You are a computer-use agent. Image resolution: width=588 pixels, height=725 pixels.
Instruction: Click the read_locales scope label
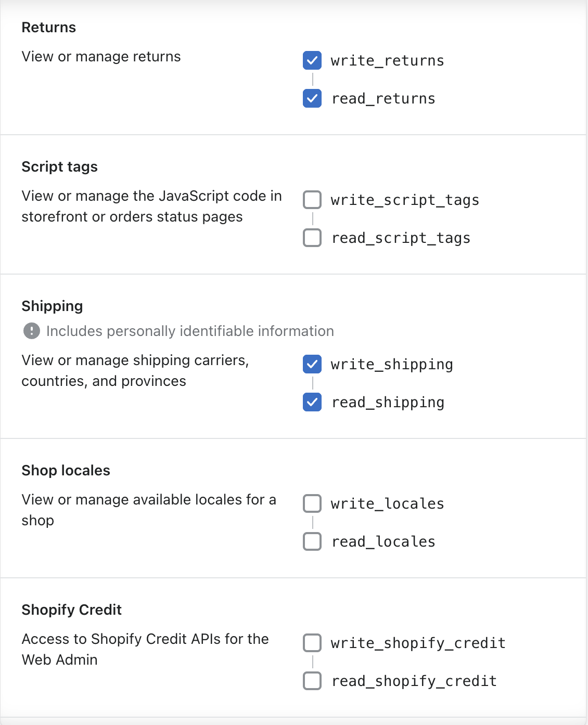384,542
